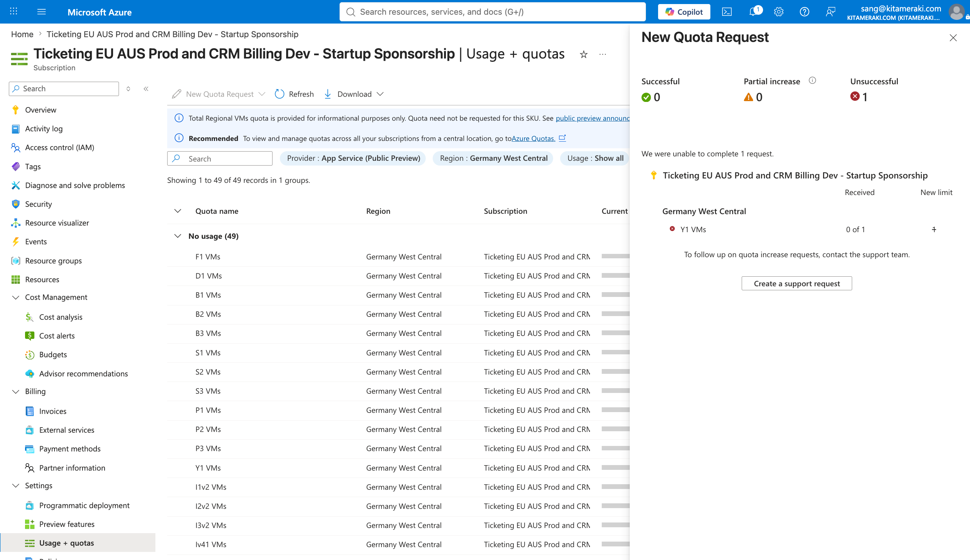Collapse the Settings section in sidebar

coord(16,486)
